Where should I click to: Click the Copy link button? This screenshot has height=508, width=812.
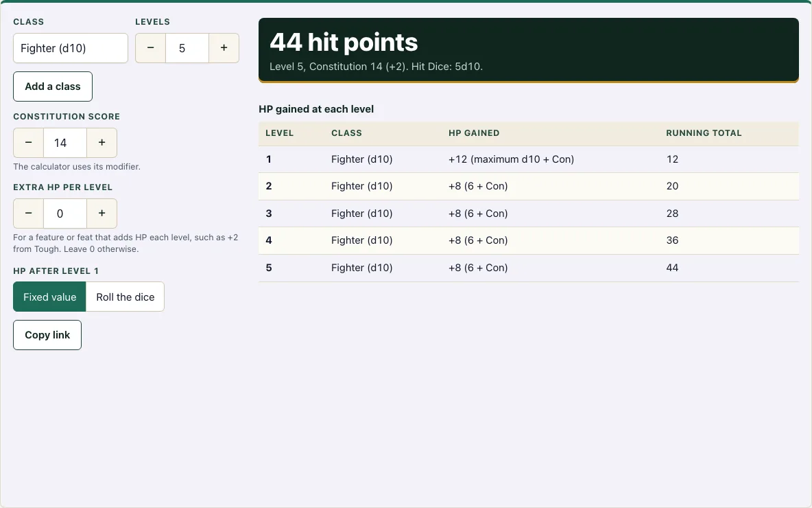tap(47, 335)
